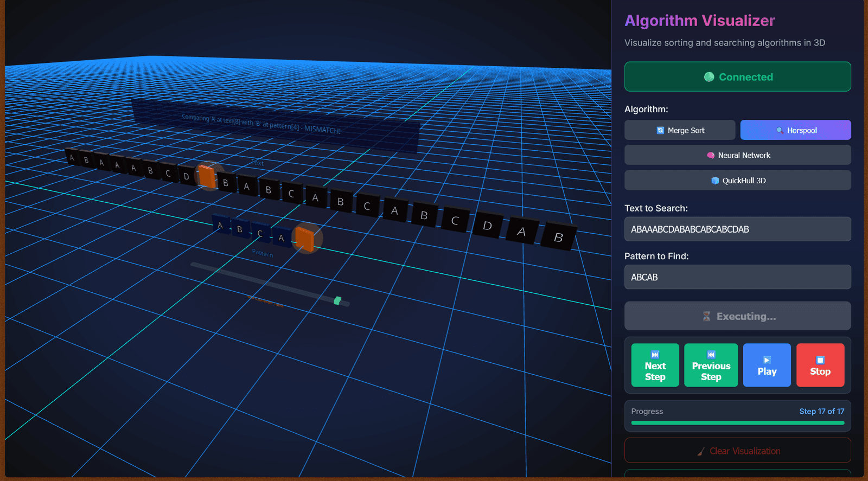Click the Pattern label in the 3D scene
The image size is (868, 481).
pyautogui.click(x=263, y=253)
